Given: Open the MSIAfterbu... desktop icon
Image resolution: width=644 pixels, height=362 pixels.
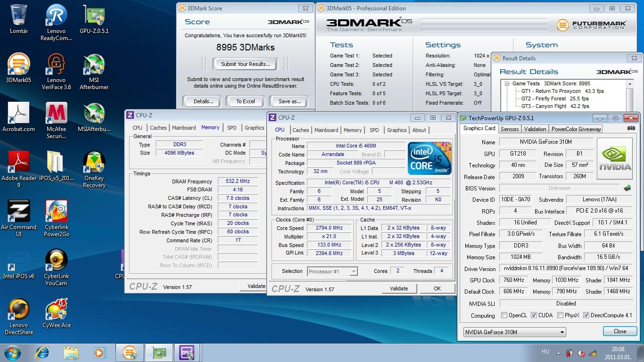Looking at the screenshot, I should click(x=94, y=117).
